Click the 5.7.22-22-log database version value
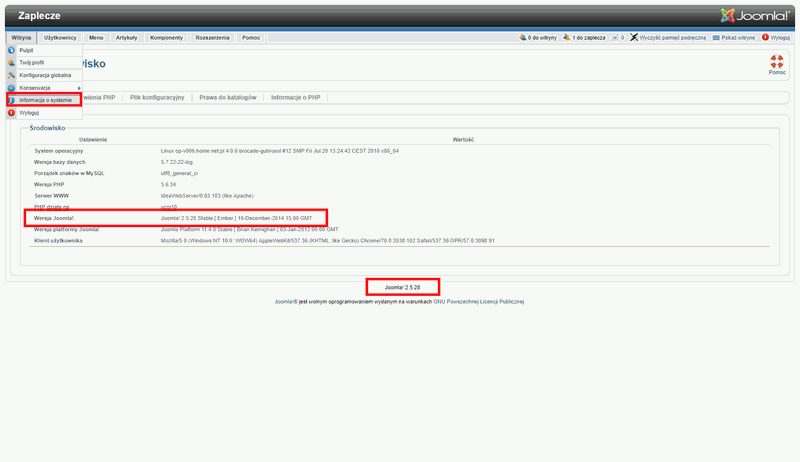 [177, 162]
